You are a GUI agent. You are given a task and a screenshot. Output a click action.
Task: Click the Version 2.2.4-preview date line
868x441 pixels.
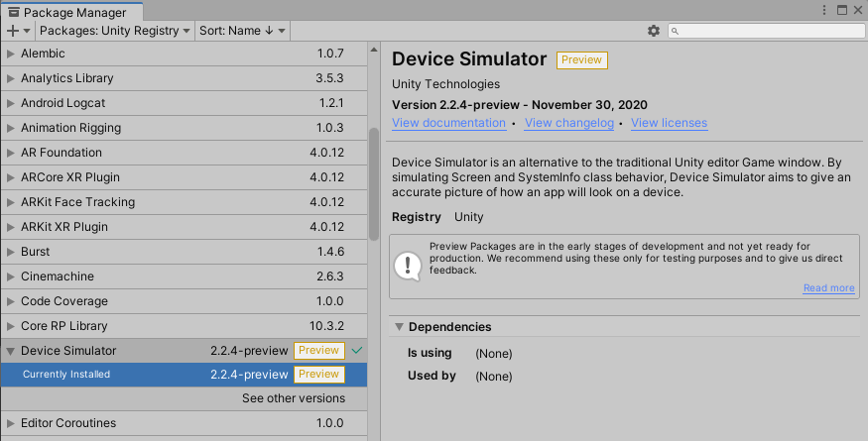tap(520, 105)
